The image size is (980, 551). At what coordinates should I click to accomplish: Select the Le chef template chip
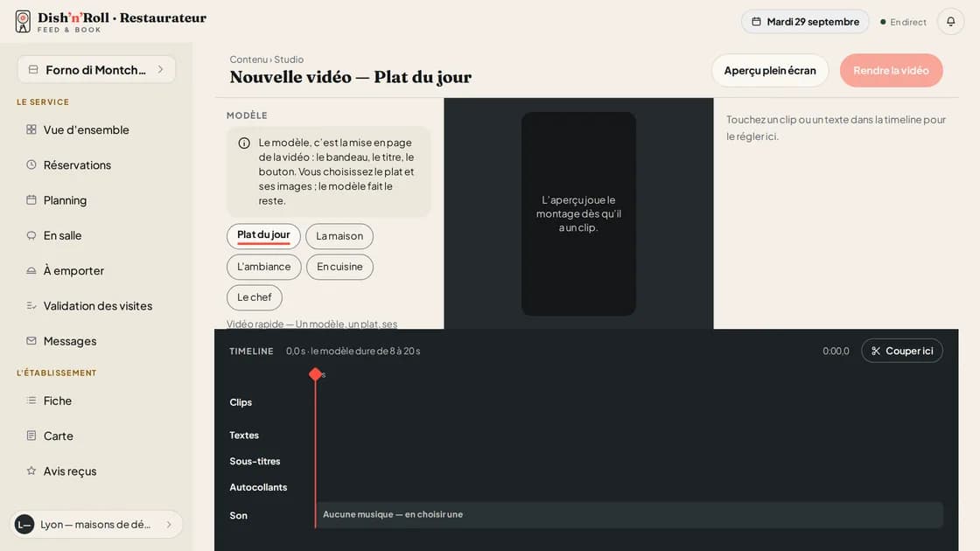coord(255,297)
